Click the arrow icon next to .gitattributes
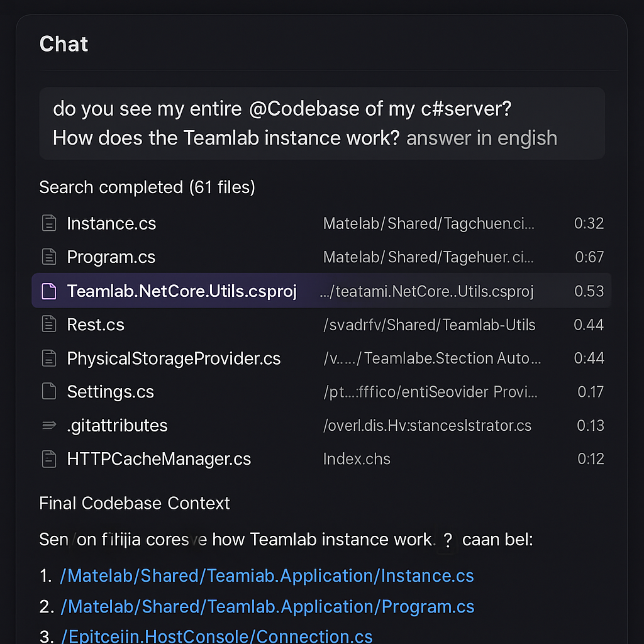 coord(49,425)
